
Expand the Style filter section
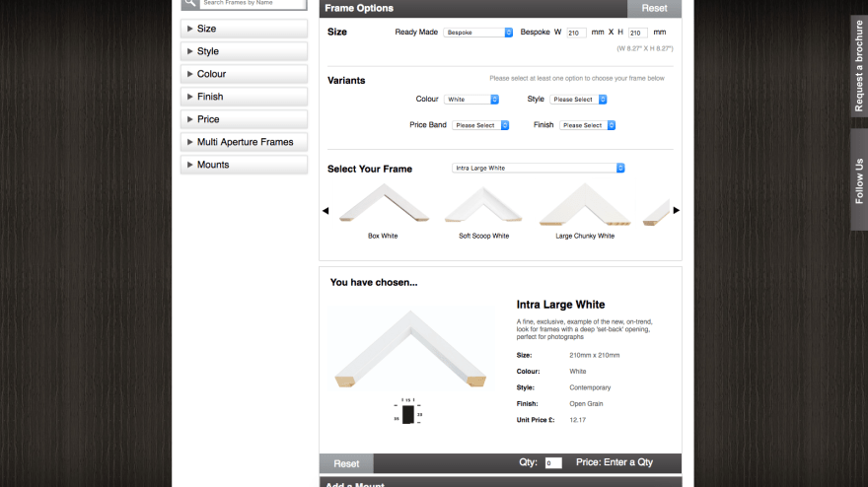coord(244,51)
